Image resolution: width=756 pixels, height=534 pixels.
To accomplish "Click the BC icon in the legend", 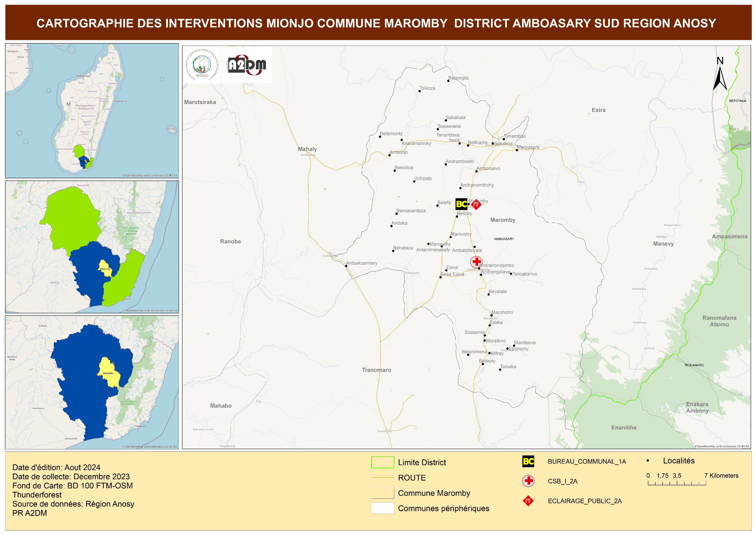I will click(x=528, y=462).
